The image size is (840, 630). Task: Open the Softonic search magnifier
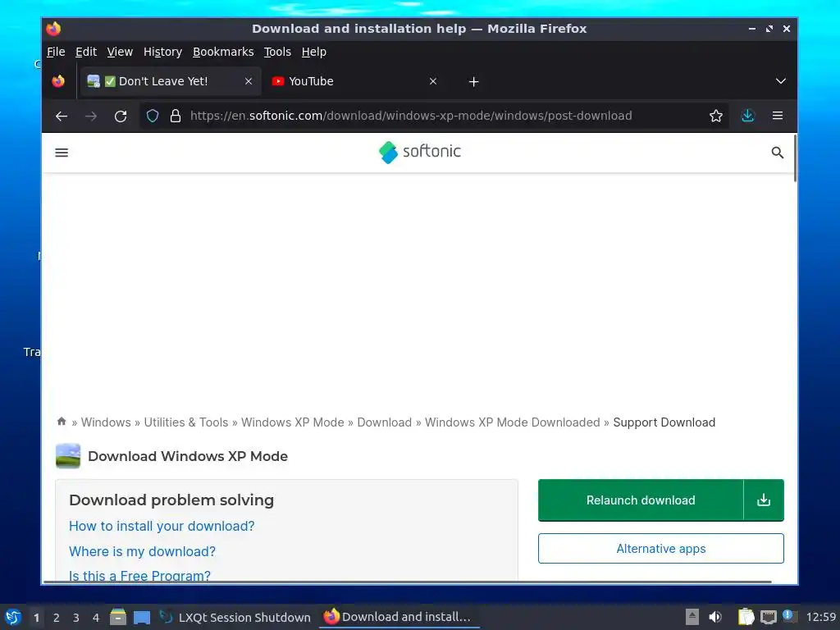[x=778, y=153]
